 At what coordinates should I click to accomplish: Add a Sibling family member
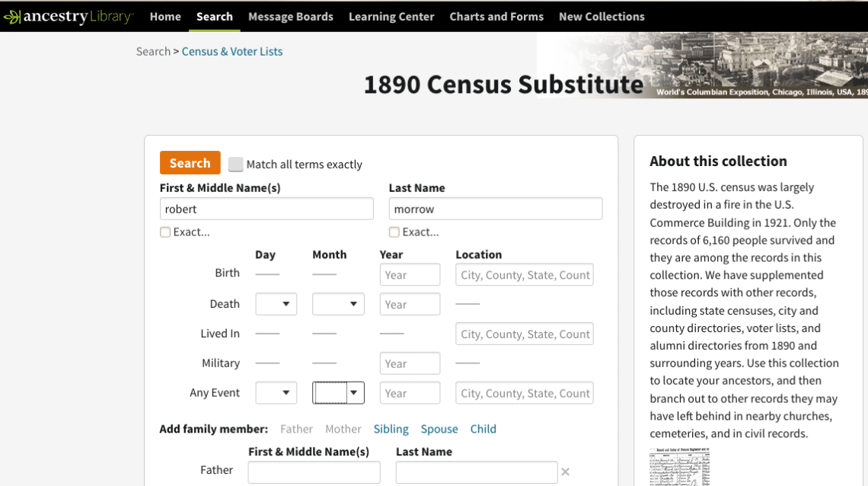click(391, 429)
